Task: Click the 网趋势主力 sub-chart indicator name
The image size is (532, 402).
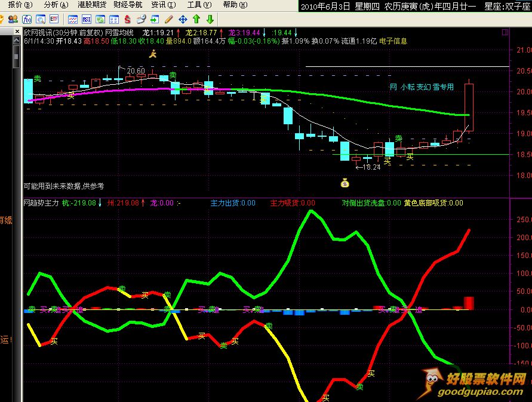Action: 41,203
